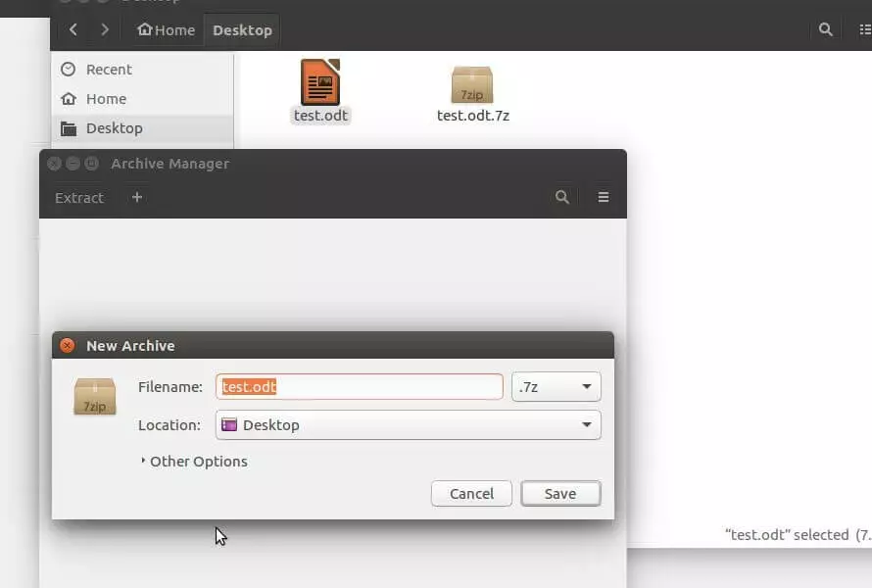Expand the Other Options section
Image resolution: width=872 pixels, height=588 pixels.
pos(194,462)
